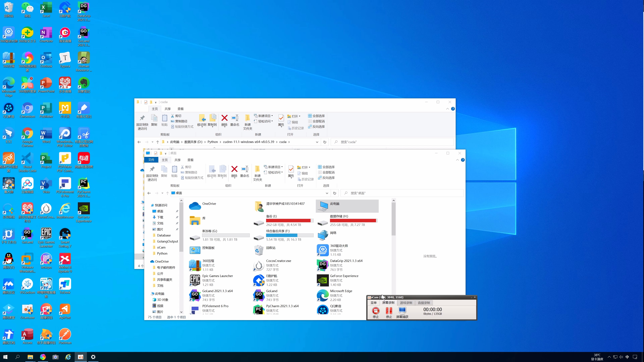
Task: Click the rename (重命名) icon in the 桌面 window
Action: pyautogui.click(x=245, y=169)
